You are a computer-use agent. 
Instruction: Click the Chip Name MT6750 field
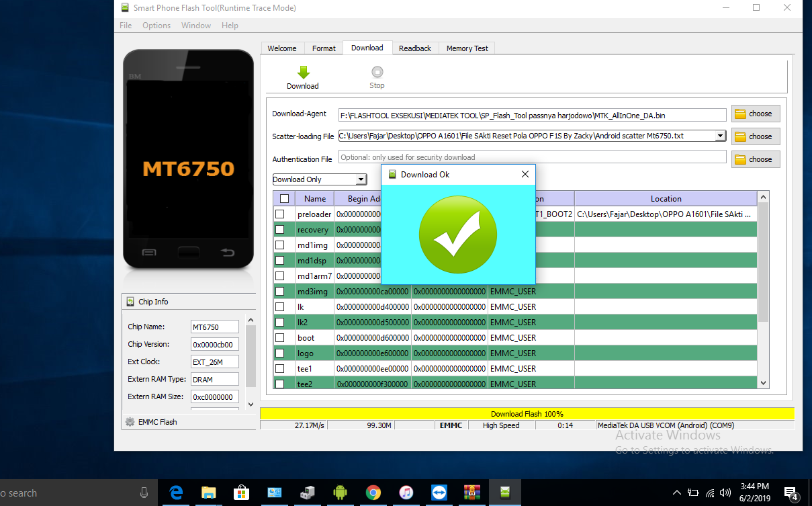(215, 327)
